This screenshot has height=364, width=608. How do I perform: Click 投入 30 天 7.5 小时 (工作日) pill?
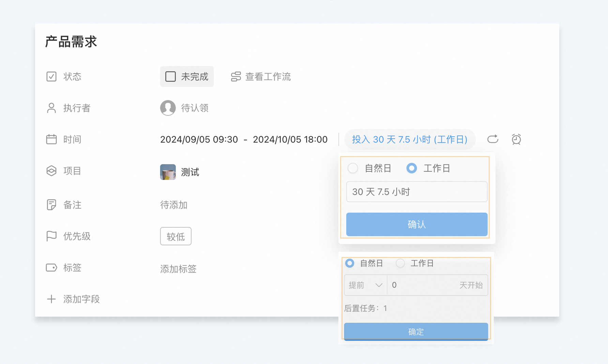[410, 139]
